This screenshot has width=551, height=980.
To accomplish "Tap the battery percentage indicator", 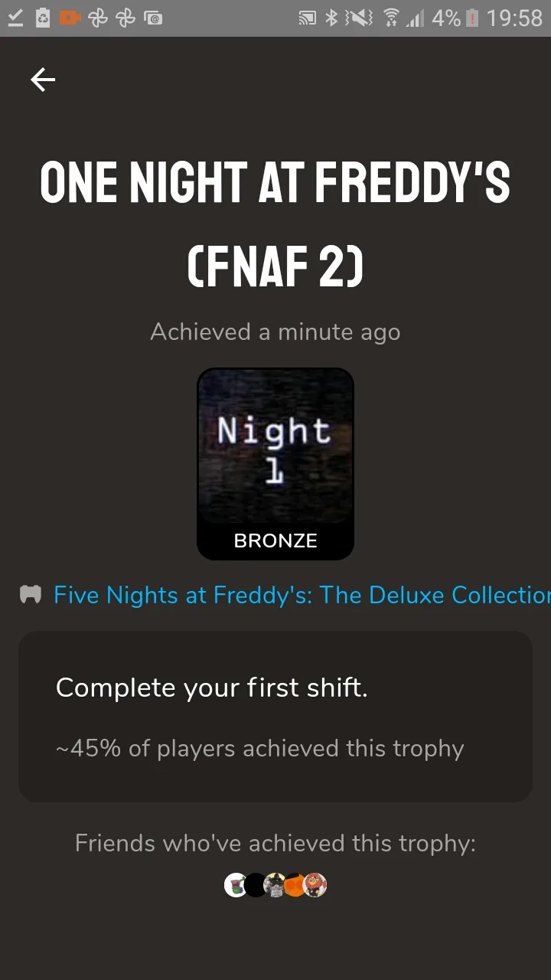I will point(446,18).
